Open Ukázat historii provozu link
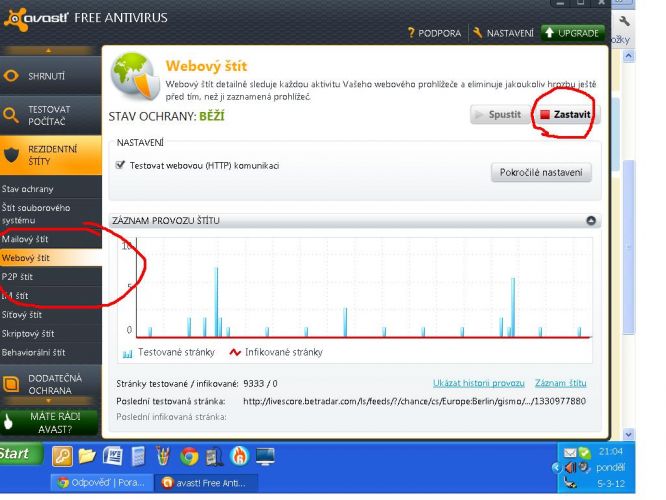Viewport: 666px width, 500px height. [x=479, y=383]
